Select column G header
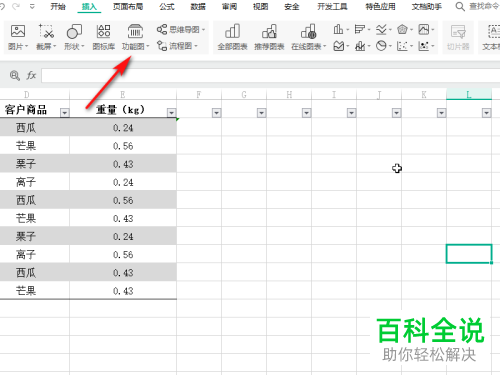This screenshot has width=500, height=375. pyautogui.click(x=244, y=95)
